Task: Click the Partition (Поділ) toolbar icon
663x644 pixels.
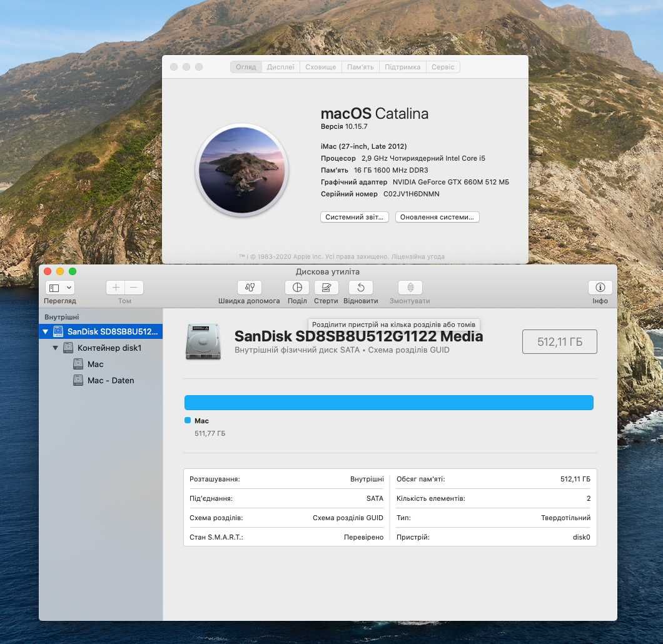Action: point(297,288)
